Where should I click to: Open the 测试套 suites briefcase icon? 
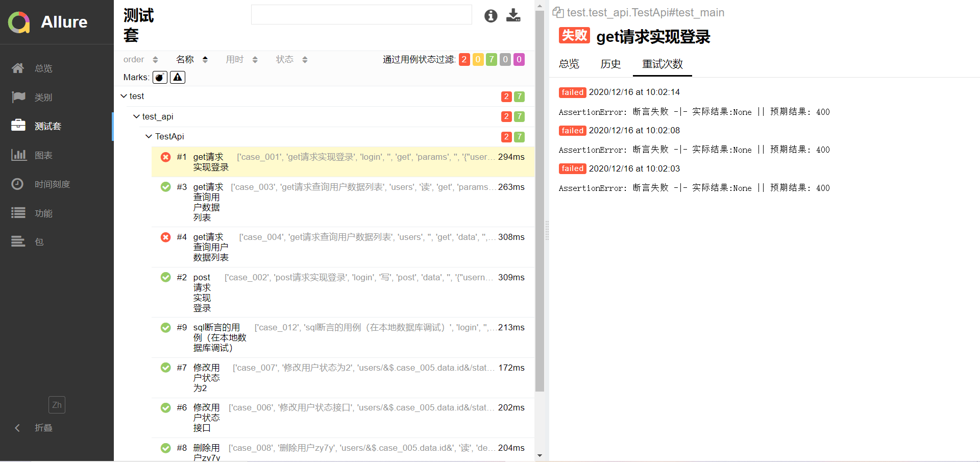point(18,126)
